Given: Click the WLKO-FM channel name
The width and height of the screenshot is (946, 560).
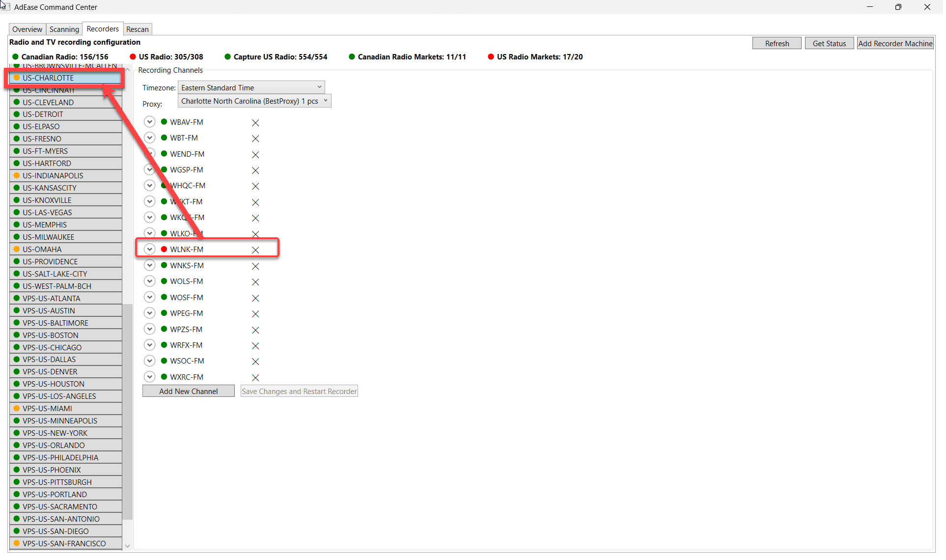Looking at the screenshot, I should click(187, 233).
